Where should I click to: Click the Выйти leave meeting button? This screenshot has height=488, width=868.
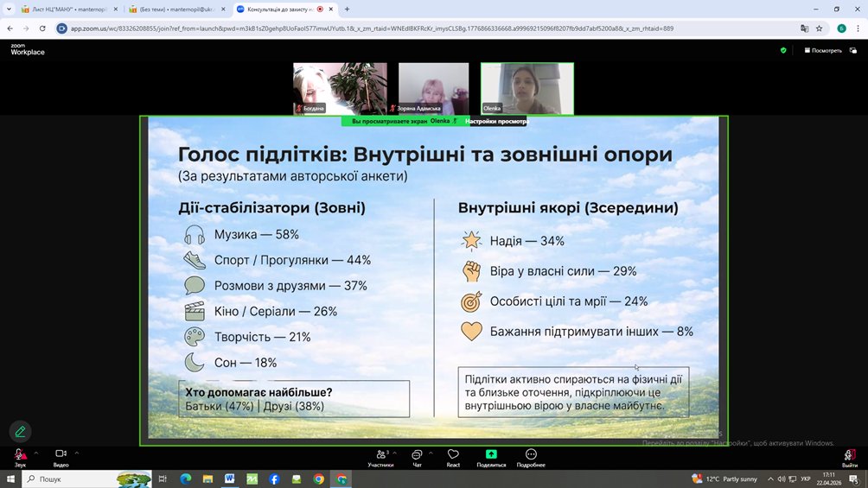[849, 458]
